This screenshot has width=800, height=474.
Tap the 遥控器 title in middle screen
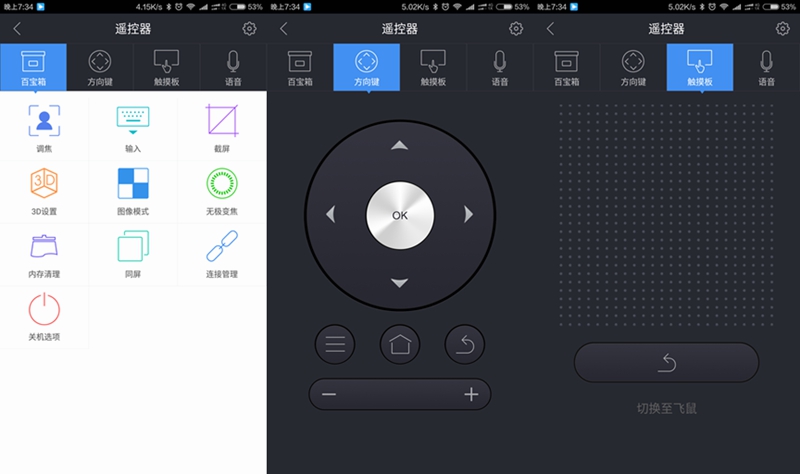(400, 29)
